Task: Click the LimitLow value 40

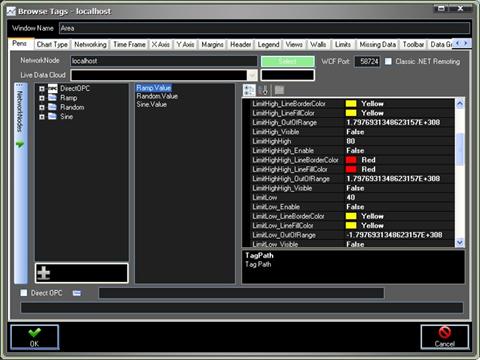Action: 351,198
